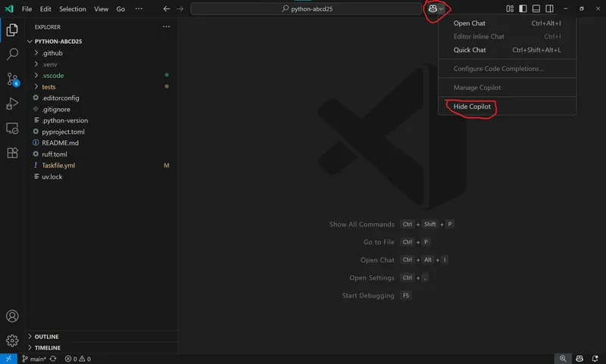Open Taskfile.yml in the explorer
This screenshot has height=364, width=606.
coord(58,165)
